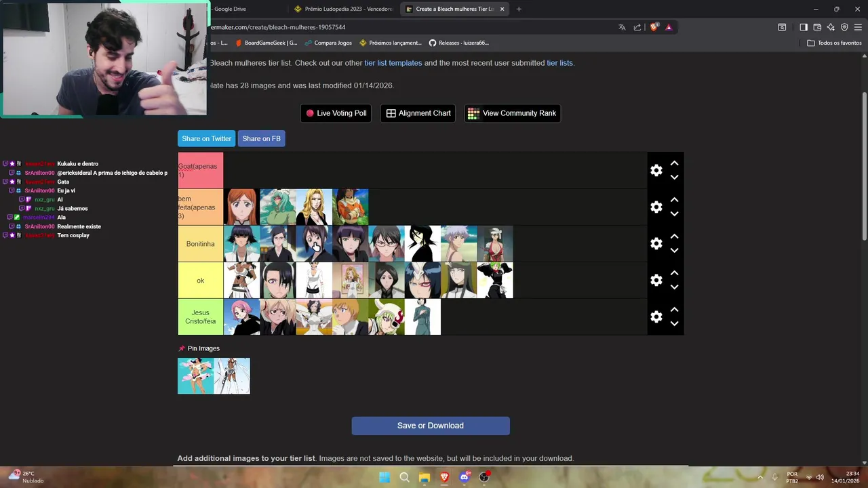Move the Bonitinha row up
Screen dimensions: 868x488
click(674, 237)
